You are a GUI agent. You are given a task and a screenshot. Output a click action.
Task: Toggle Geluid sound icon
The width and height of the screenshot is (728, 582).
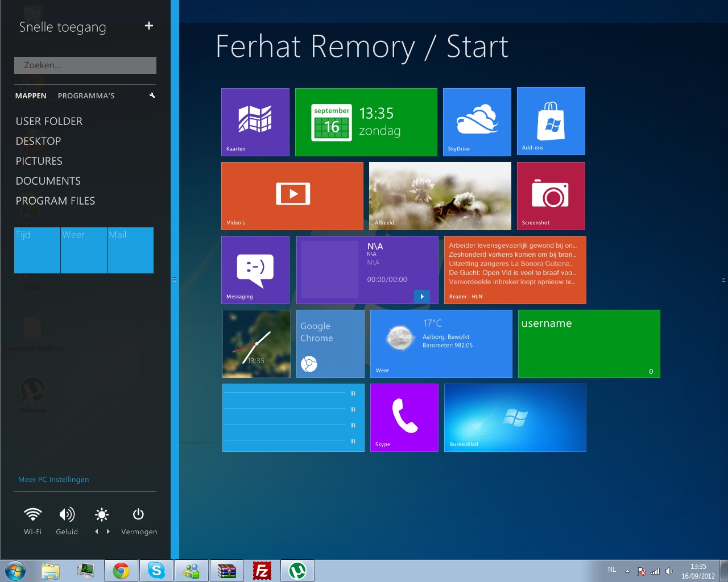pyautogui.click(x=67, y=515)
